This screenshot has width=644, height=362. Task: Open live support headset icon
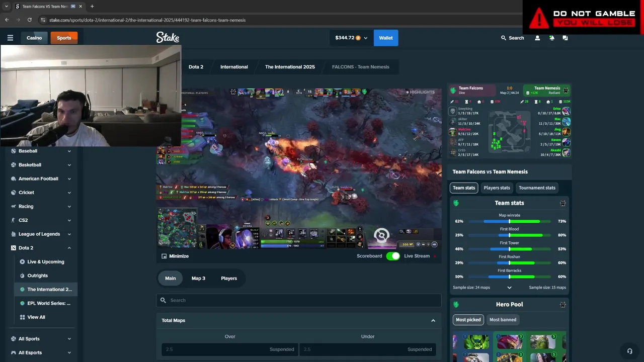coord(629,351)
